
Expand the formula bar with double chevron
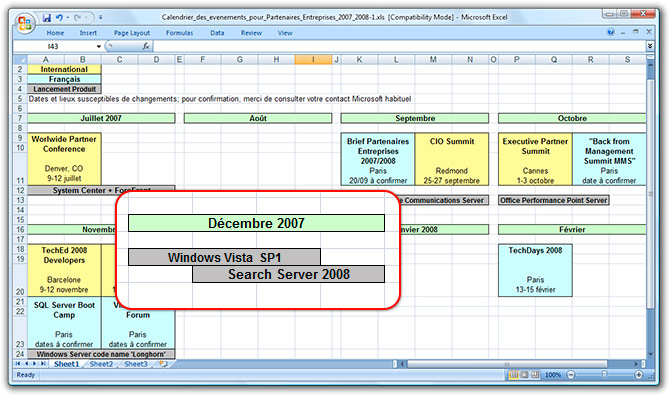(650, 46)
